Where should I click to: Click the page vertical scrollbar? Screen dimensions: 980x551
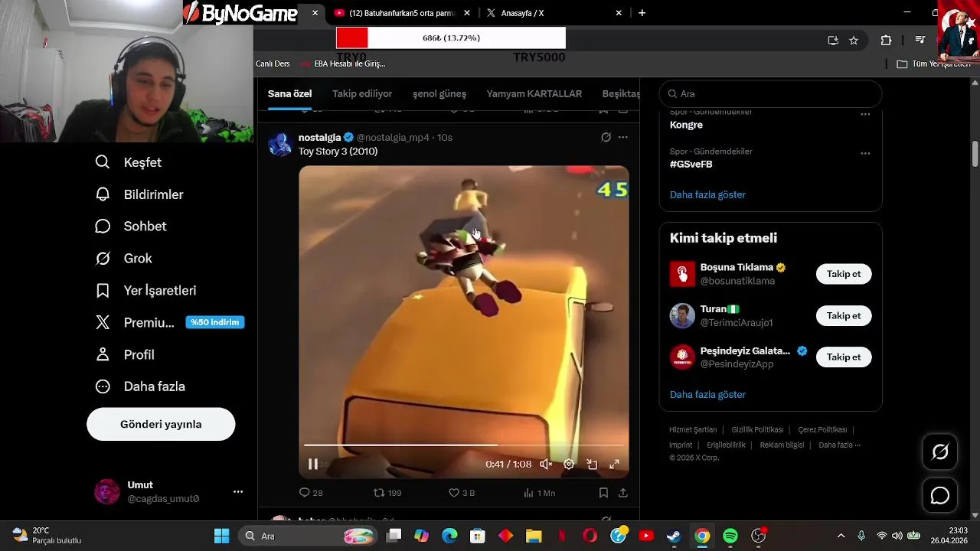tap(975, 153)
